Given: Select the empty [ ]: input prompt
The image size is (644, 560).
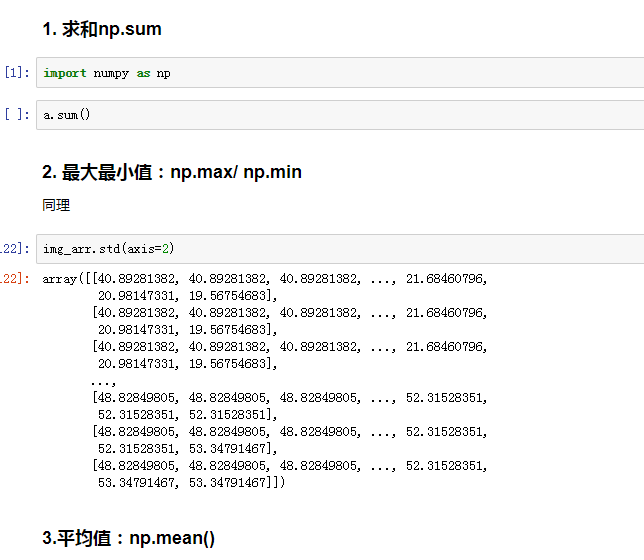Looking at the screenshot, I should pyautogui.click(x=17, y=114).
